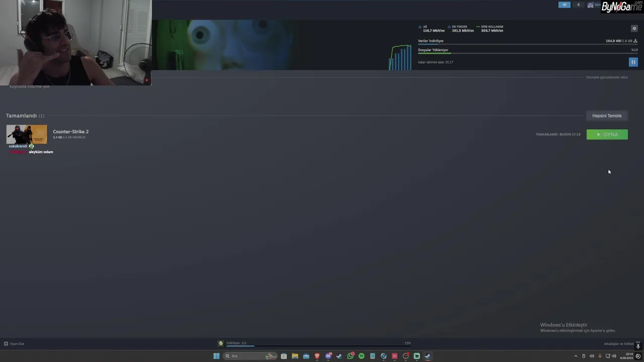The image size is (644, 362).
Task: Click the profile avatar in Steam header
Action: [x=590, y=5]
